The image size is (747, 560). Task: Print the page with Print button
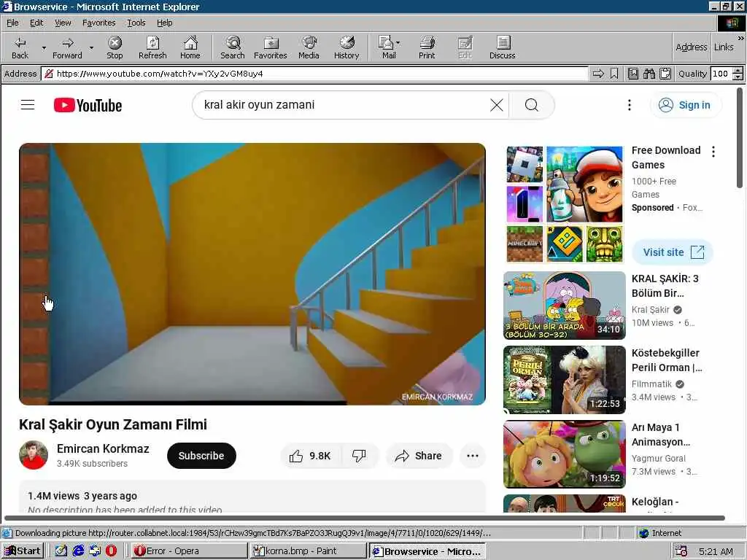427,47
